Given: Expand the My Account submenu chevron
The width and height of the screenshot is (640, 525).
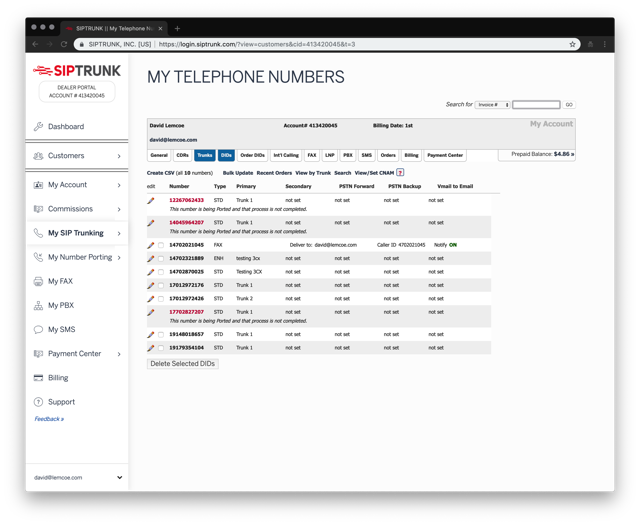Looking at the screenshot, I should pos(119,185).
